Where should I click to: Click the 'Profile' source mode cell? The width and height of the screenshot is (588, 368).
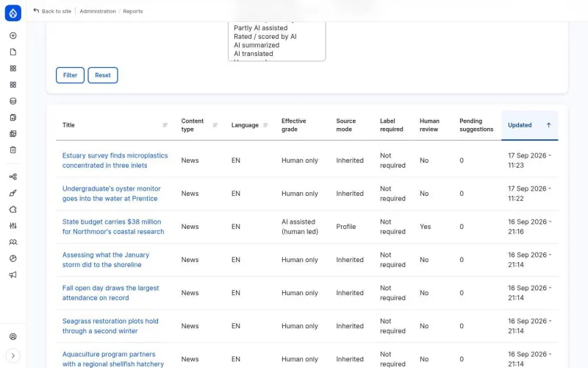click(x=345, y=227)
